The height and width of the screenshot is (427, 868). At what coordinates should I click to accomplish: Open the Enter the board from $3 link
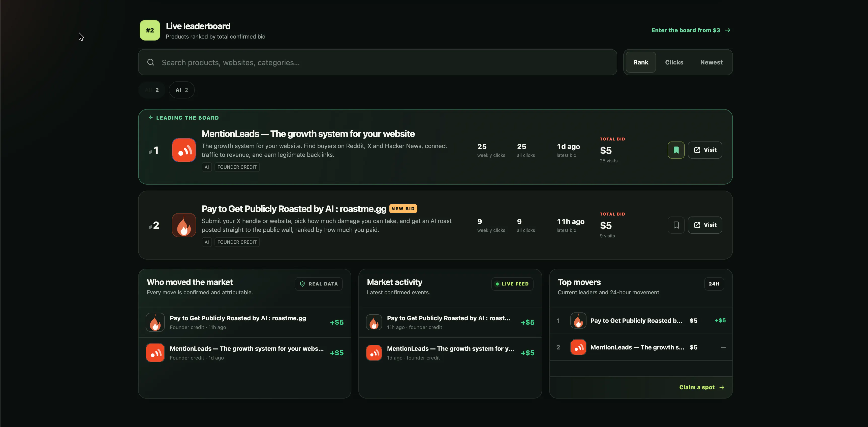pos(691,30)
